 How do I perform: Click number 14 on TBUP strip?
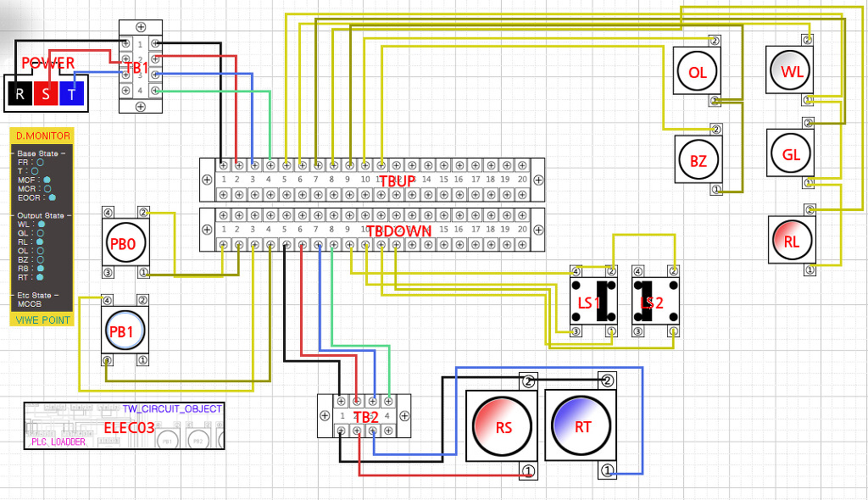pos(426,180)
